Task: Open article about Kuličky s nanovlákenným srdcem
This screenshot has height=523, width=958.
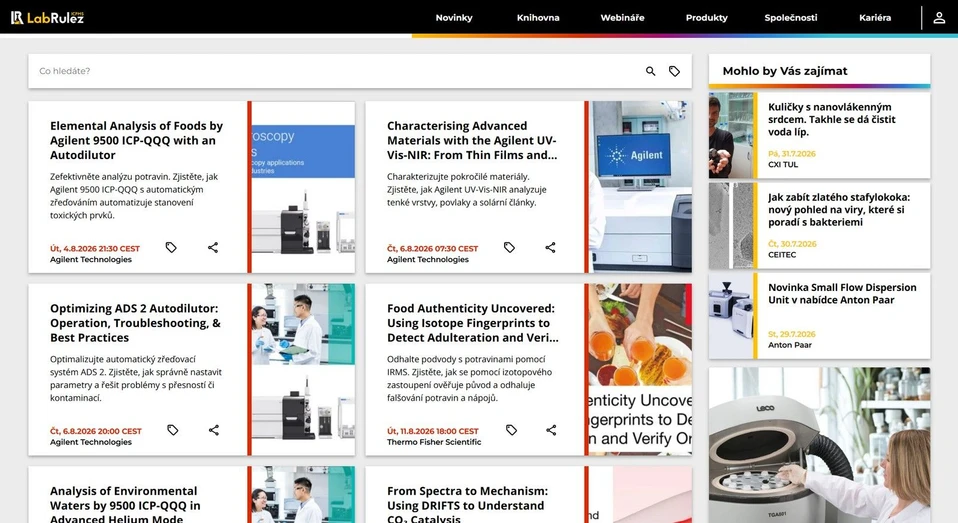Action: (832, 119)
